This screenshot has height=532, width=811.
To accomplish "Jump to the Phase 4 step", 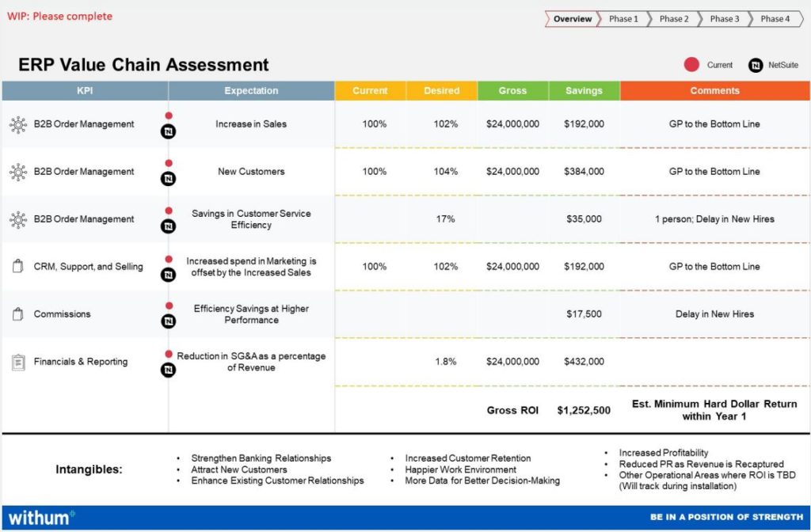I will (x=775, y=19).
